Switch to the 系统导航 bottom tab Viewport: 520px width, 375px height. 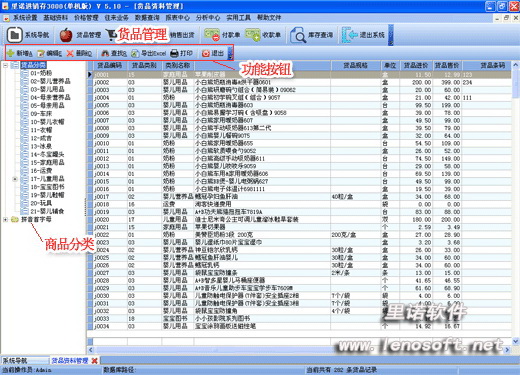pos(25,361)
